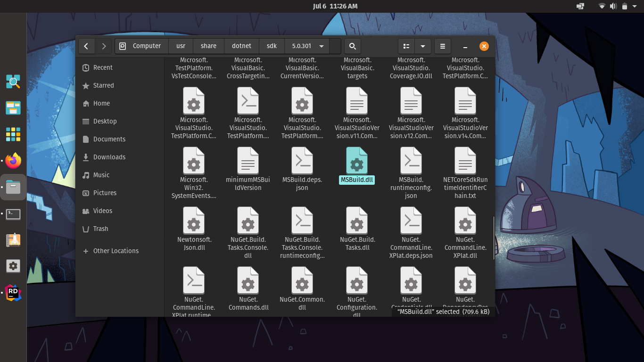The height and width of the screenshot is (362, 644).
Task: Open Recent in the sidebar
Action: 120,67
